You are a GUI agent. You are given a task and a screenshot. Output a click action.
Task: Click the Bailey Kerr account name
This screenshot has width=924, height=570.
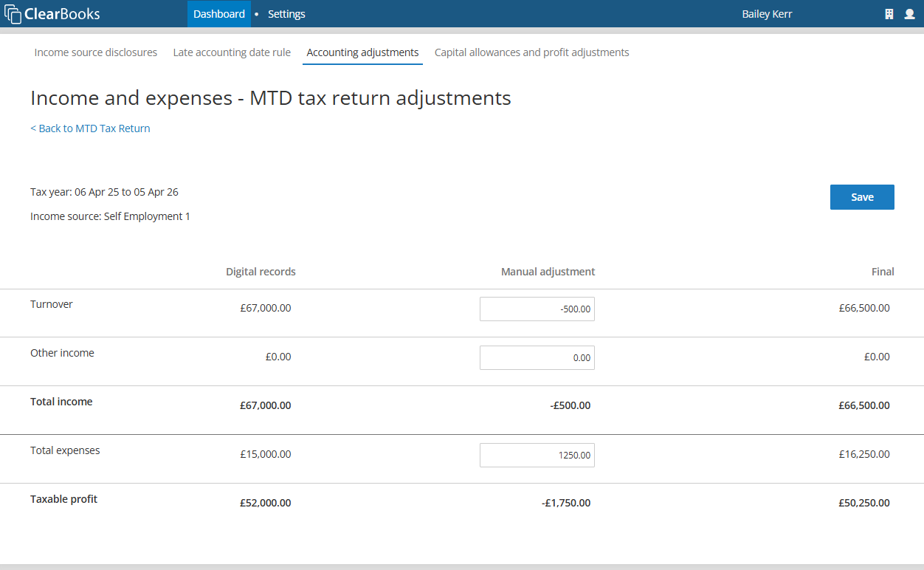(767, 14)
